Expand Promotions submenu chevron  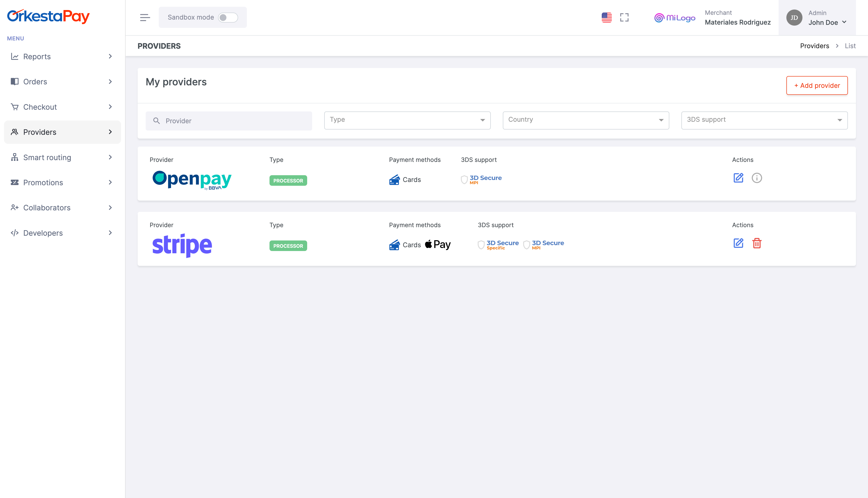[110, 182]
